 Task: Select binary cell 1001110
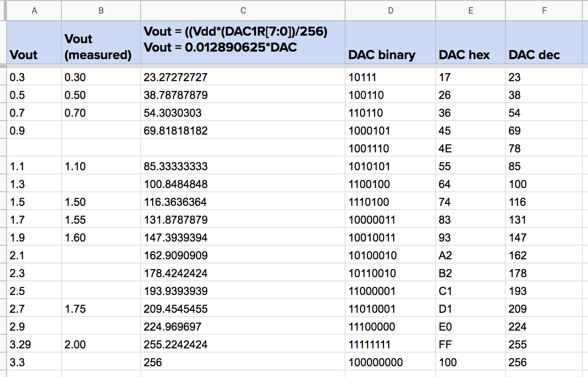click(391, 149)
